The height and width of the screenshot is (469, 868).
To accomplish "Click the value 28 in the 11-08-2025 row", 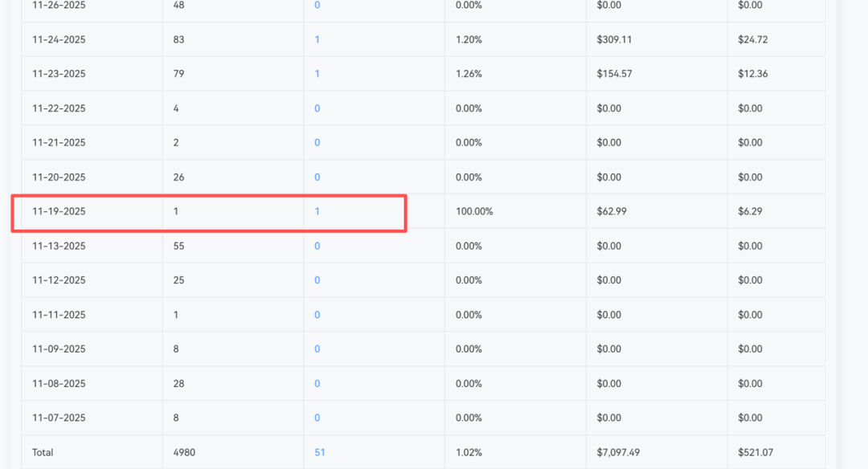I will pyautogui.click(x=178, y=384).
